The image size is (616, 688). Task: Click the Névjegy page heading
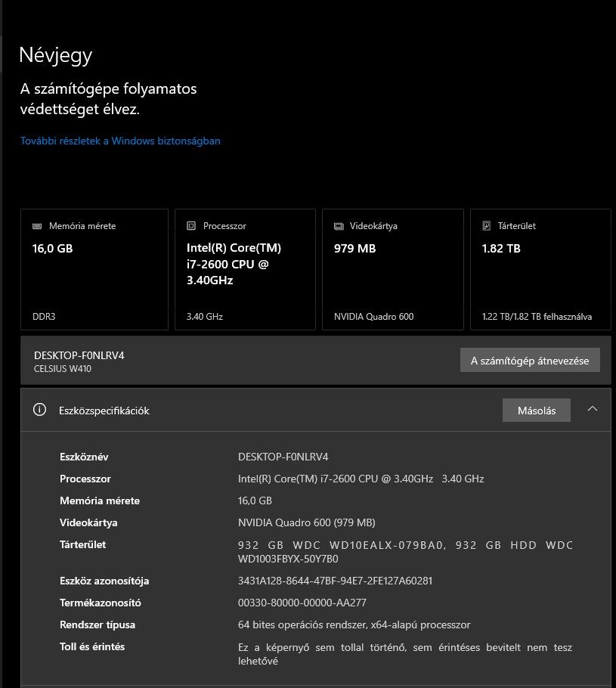pyautogui.click(x=56, y=55)
